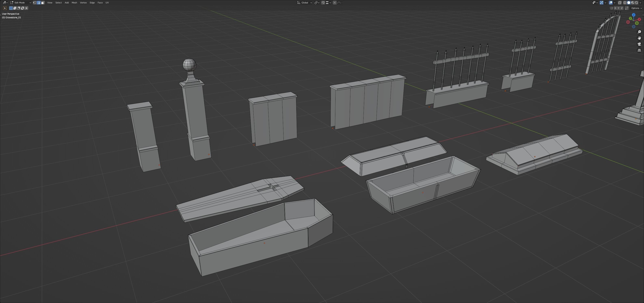The image size is (644, 303).
Task: Switch to rendered shading
Action: point(636,3)
